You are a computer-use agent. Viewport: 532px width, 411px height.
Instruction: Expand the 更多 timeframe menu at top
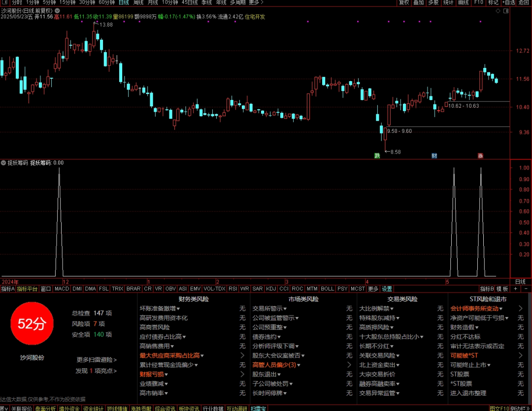(256, 2)
